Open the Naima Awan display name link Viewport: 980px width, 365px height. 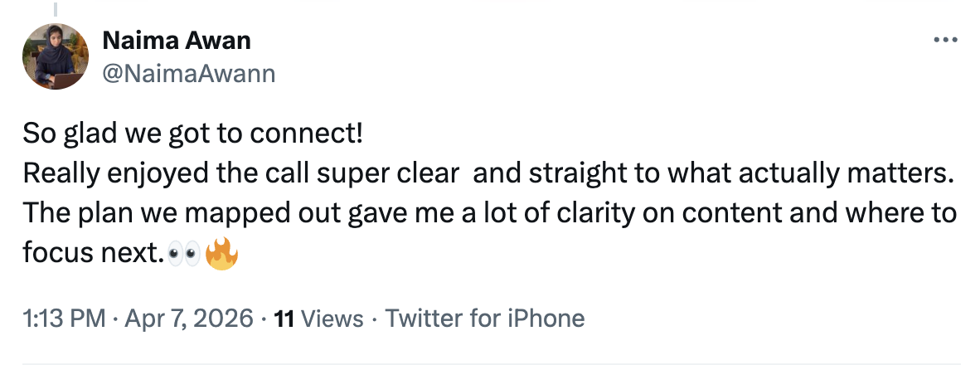click(x=176, y=40)
